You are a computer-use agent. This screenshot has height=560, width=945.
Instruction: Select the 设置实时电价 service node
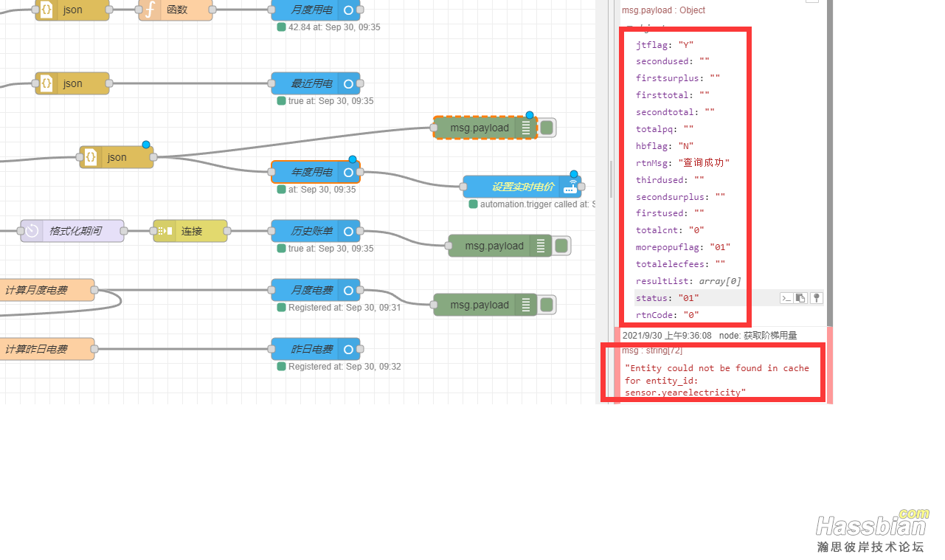pos(522,187)
